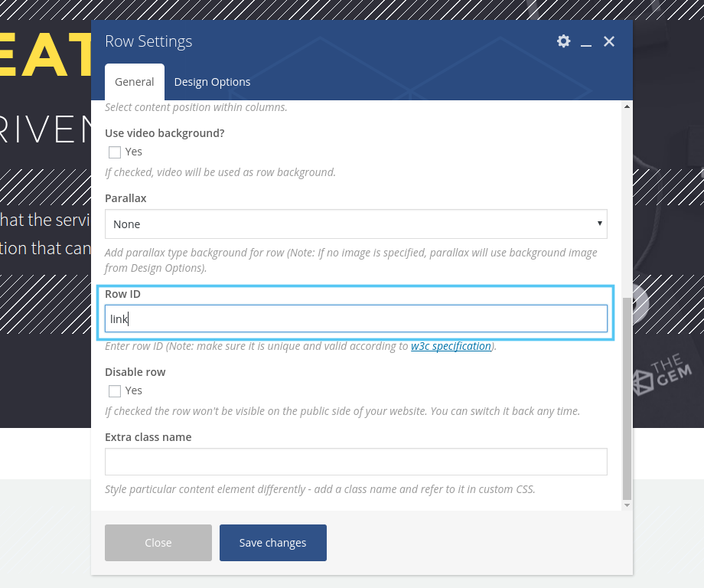Enable the video background checkbox

pos(115,152)
